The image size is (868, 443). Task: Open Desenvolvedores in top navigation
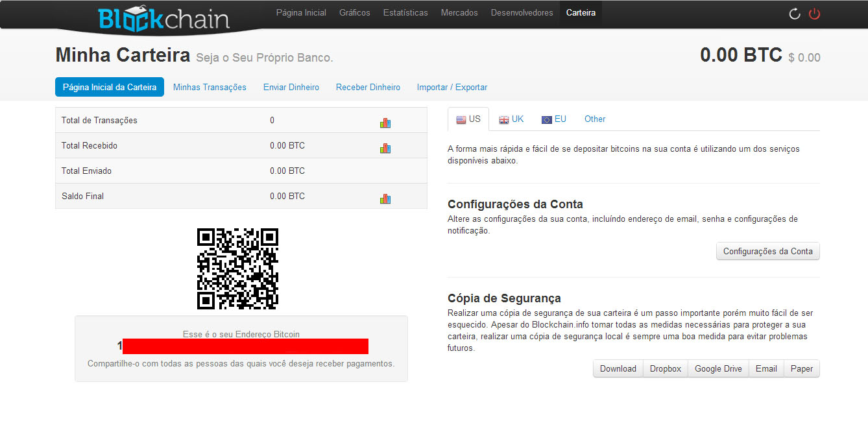tap(522, 13)
